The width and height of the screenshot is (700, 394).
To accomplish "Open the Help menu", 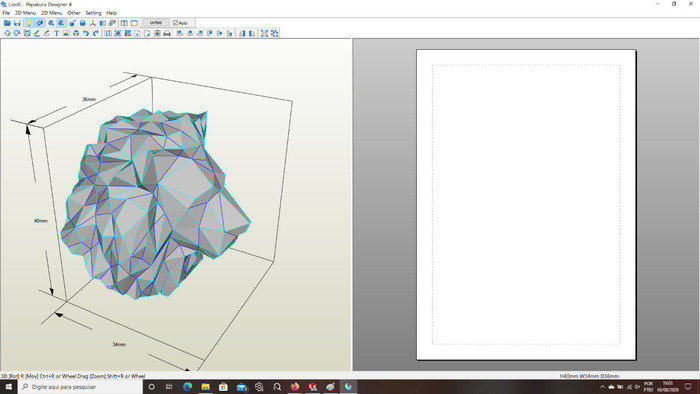I will coord(111,13).
